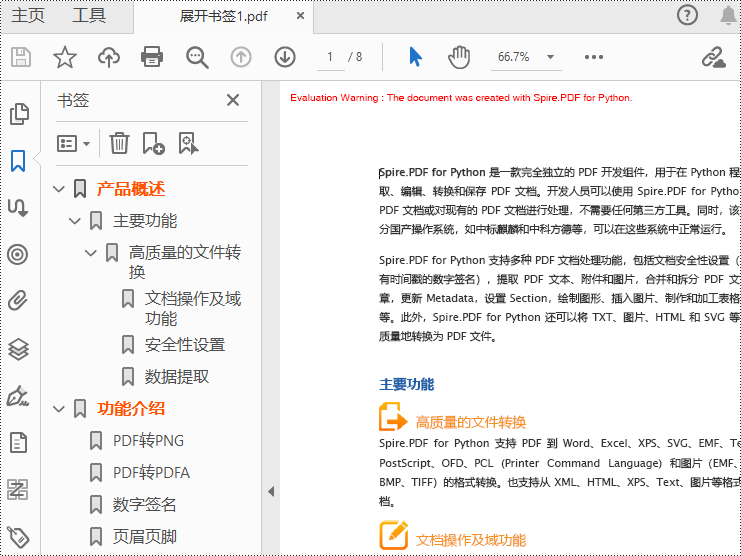Open the attachments paperclip panel

point(17,300)
